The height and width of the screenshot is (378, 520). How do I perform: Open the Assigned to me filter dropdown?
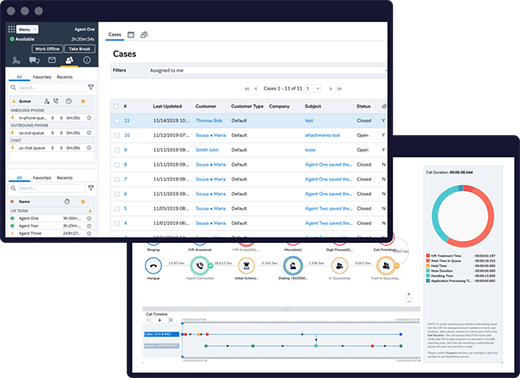point(267,70)
